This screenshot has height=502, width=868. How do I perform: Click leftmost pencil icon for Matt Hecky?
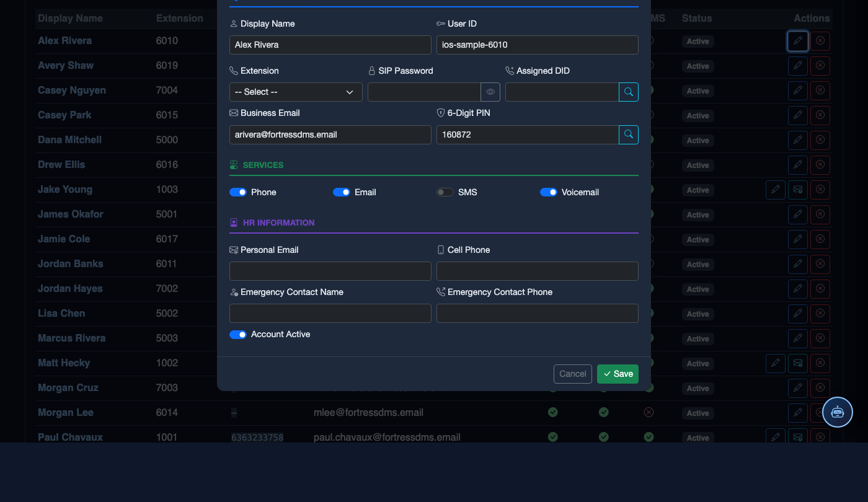776,363
